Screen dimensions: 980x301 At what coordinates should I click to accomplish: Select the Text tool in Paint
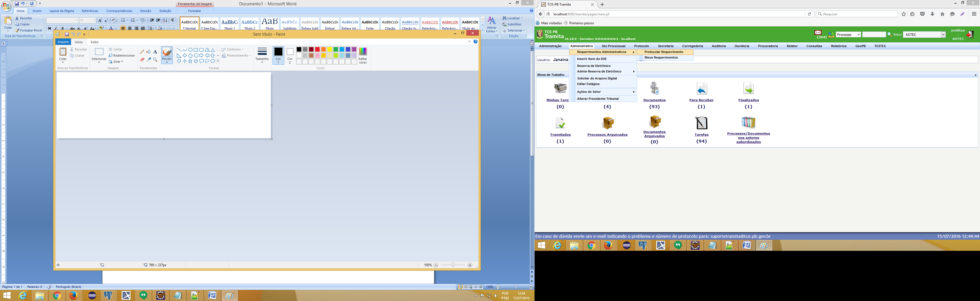coord(155,52)
